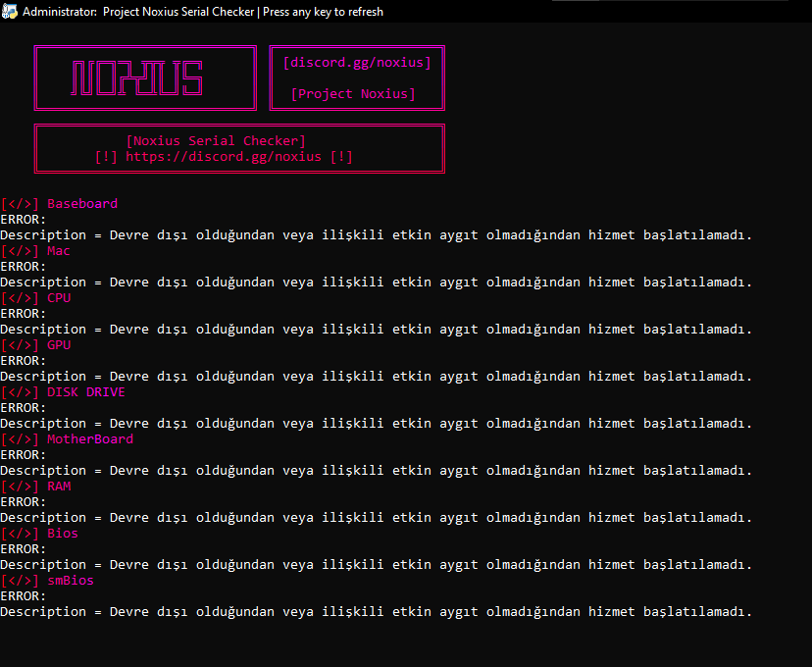
Task: Click the [</>] icon beside CPU
Action: 20,297
